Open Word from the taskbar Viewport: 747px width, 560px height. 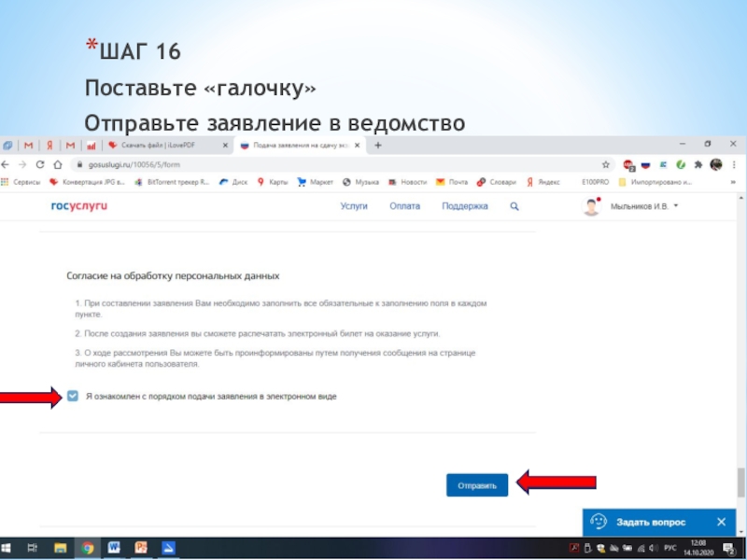tap(114, 548)
